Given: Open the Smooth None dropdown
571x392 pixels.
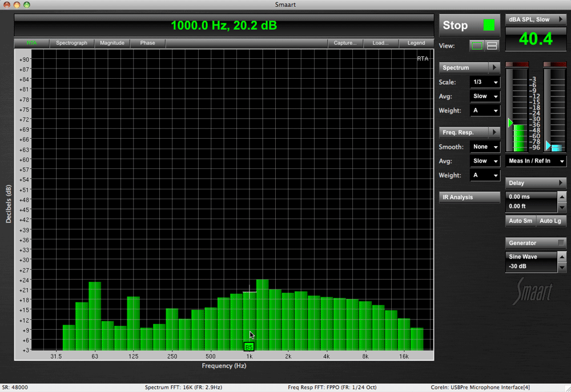Looking at the screenshot, I should point(485,147).
